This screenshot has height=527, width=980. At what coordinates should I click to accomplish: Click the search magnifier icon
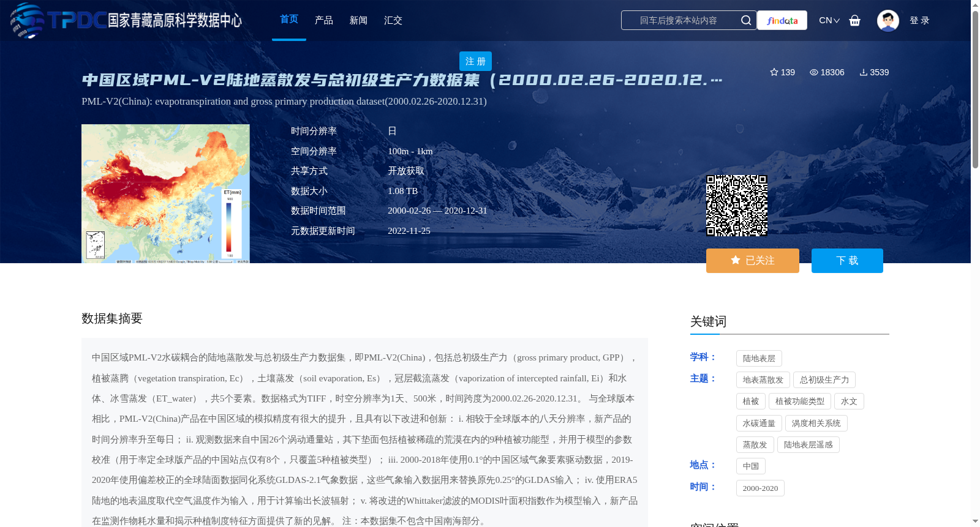[x=745, y=20]
